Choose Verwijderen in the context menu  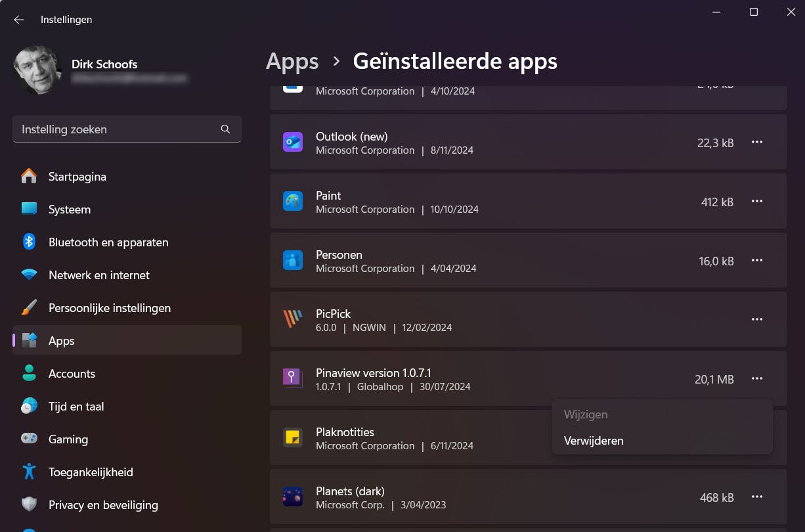click(x=594, y=441)
